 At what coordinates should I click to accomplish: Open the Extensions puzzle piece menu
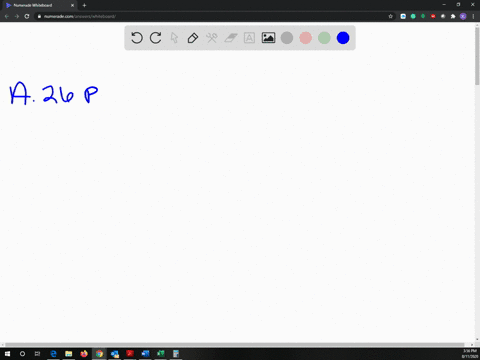tap(453, 16)
